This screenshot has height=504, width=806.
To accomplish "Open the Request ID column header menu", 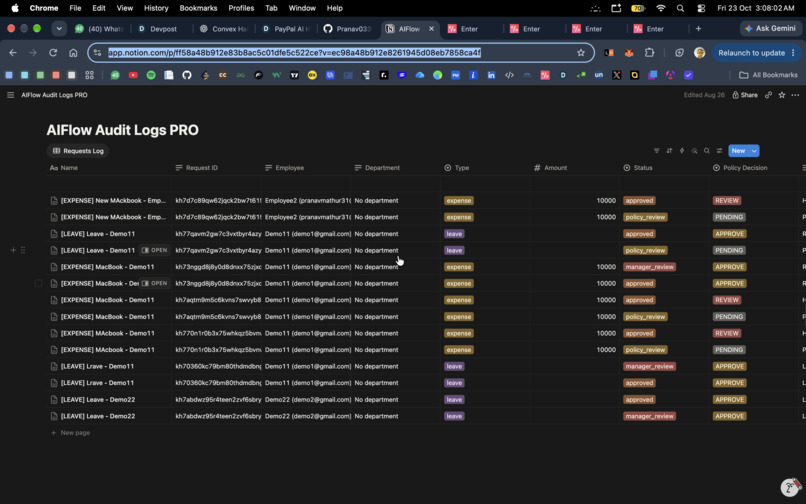I will click(x=197, y=168).
